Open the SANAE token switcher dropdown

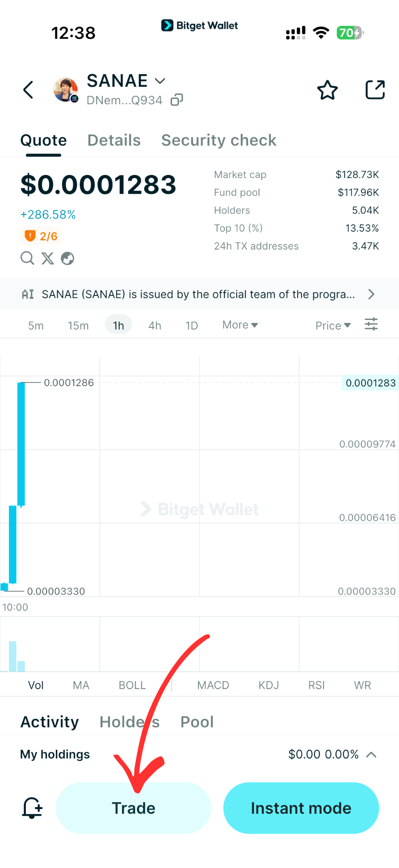[160, 81]
